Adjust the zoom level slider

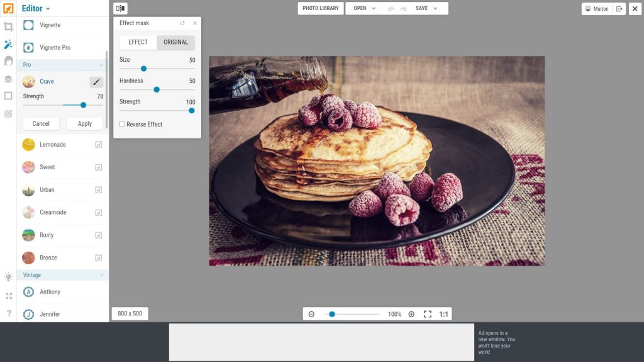[332, 314]
